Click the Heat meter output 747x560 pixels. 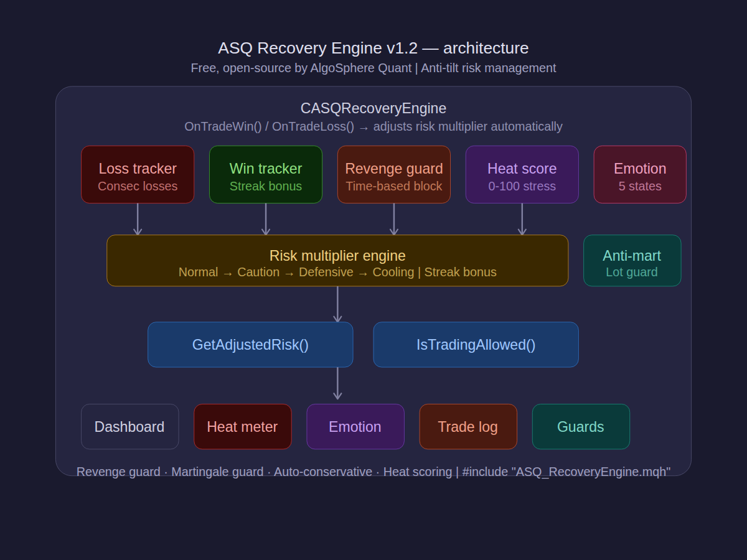point(242,427)
